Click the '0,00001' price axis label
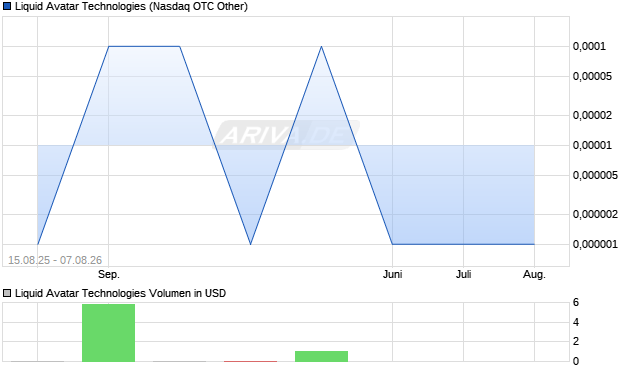Viewport: 620px width, 371px height. click(x=592, y=146)
